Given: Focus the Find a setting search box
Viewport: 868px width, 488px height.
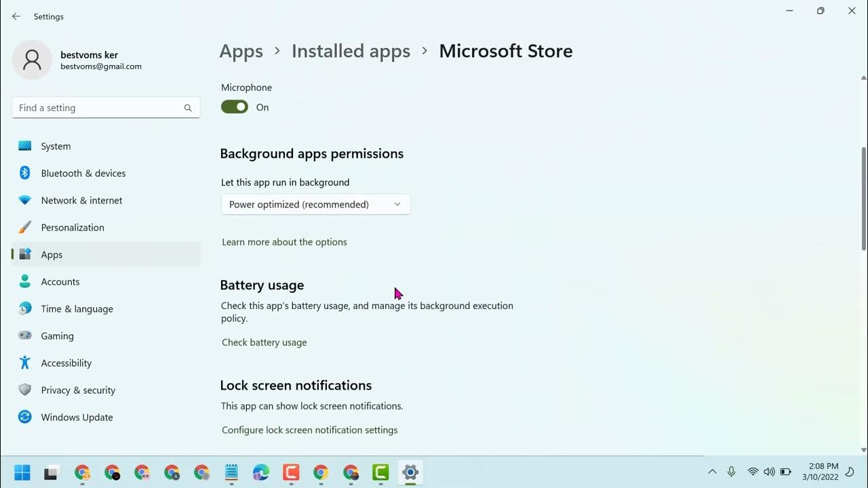Looking at the screenshot, I should point(106,108).
